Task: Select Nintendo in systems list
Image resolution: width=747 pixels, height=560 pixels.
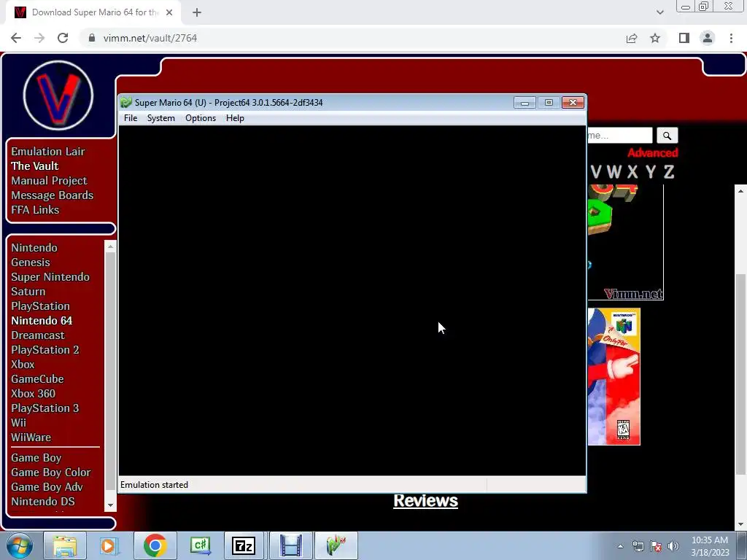Action: 34,248
